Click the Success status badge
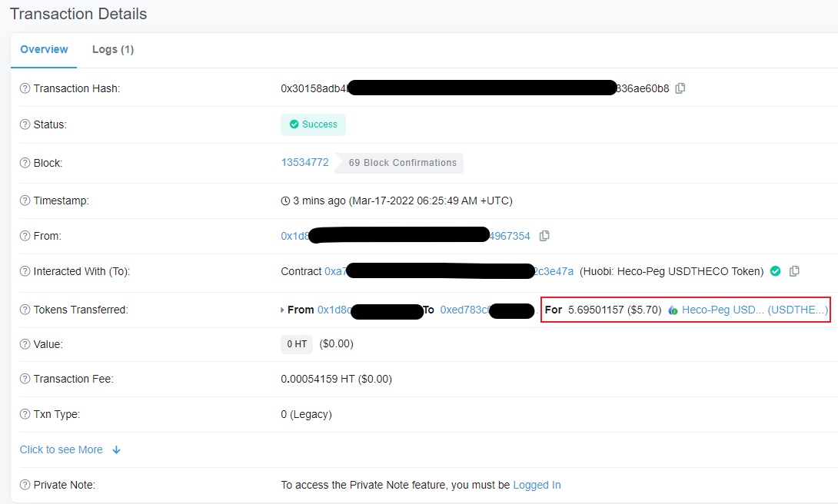Image resolution: width=838 pixels, height=504 pixels. (x=313, y=124)
